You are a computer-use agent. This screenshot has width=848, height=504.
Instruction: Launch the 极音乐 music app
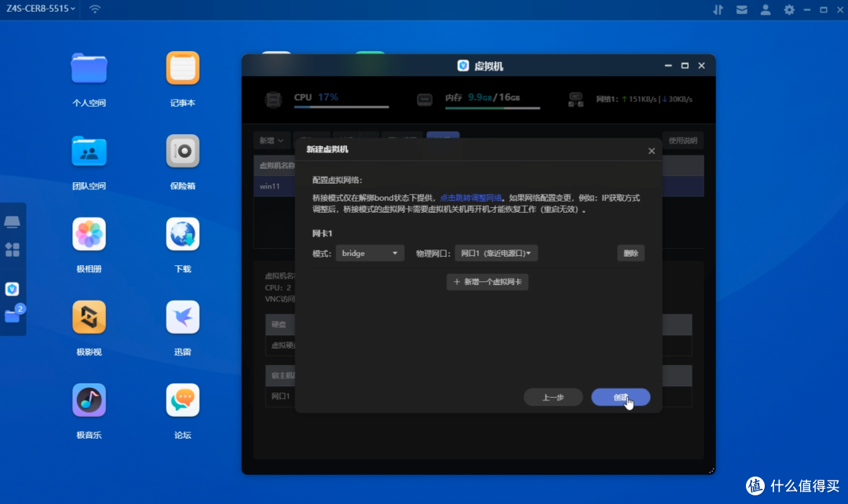pyautogui.click(x=89, y=400)
